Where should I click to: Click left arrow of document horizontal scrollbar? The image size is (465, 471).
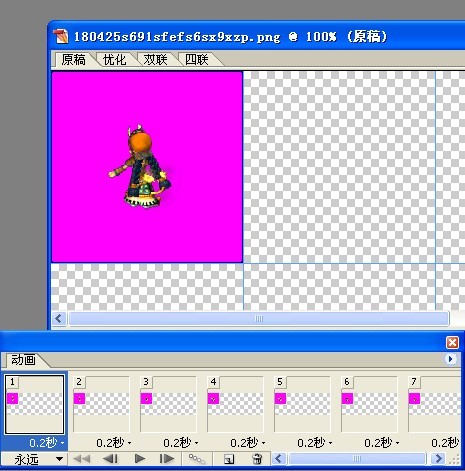59,318
